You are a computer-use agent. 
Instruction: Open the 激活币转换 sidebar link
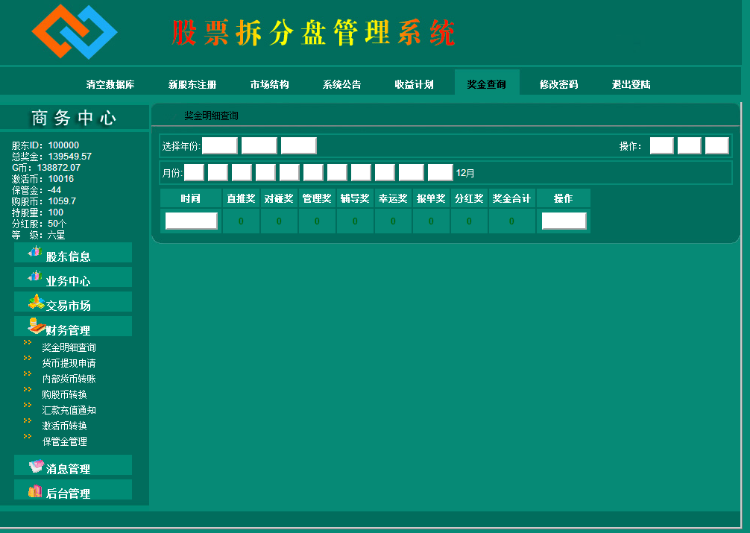pyautogui.click(x=64, y=426)
